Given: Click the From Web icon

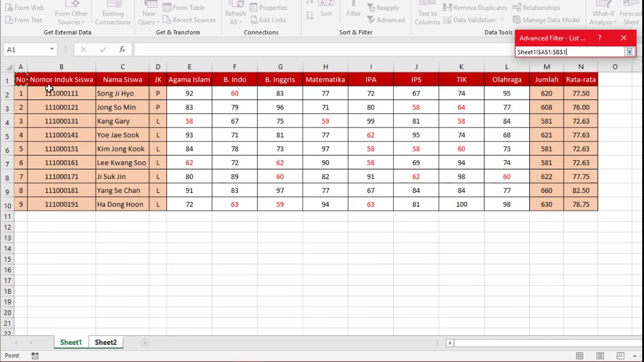Looking at the screenshot, I should (9, 8).
